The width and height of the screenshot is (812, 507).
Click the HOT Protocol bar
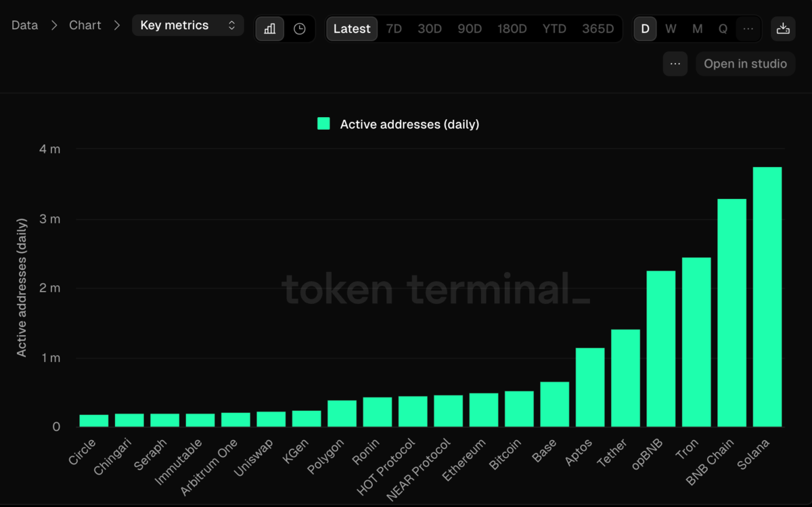(413, 412)
